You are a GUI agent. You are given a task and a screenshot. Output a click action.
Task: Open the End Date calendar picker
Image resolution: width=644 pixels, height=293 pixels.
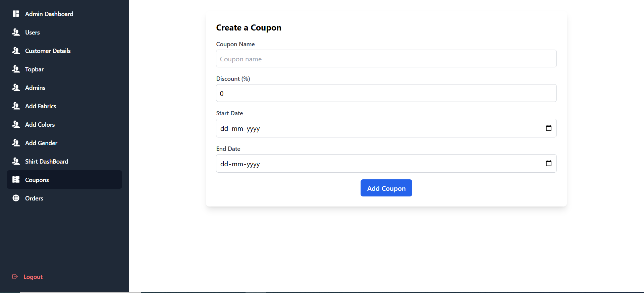(548, 163)
